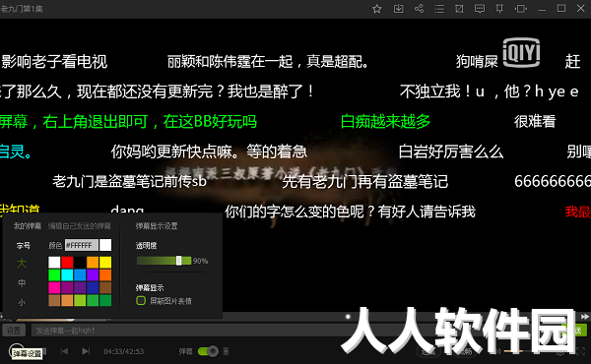The image size is (591, 364).
Task: Click the 老九门第1集 window title
Action: pos(22,9)
